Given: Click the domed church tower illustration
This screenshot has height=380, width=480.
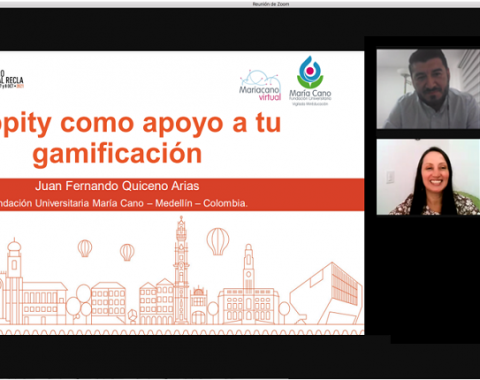Looking at the screenshot, I should click(x=14, y=281).
